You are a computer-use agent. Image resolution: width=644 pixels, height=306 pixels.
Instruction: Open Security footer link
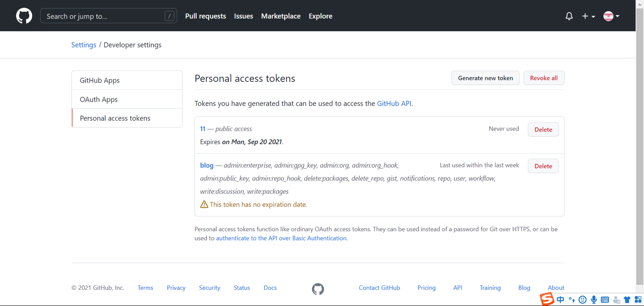[209, 288]
